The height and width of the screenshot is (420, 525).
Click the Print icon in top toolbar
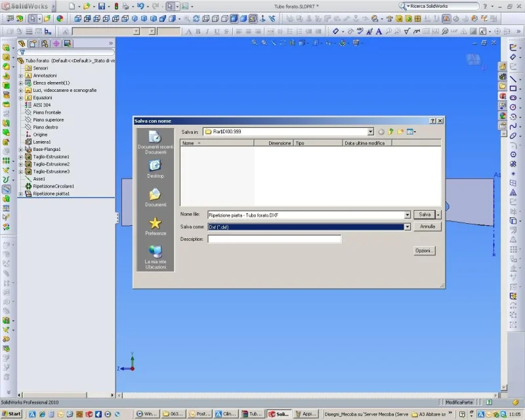click(x=125, y=6)
